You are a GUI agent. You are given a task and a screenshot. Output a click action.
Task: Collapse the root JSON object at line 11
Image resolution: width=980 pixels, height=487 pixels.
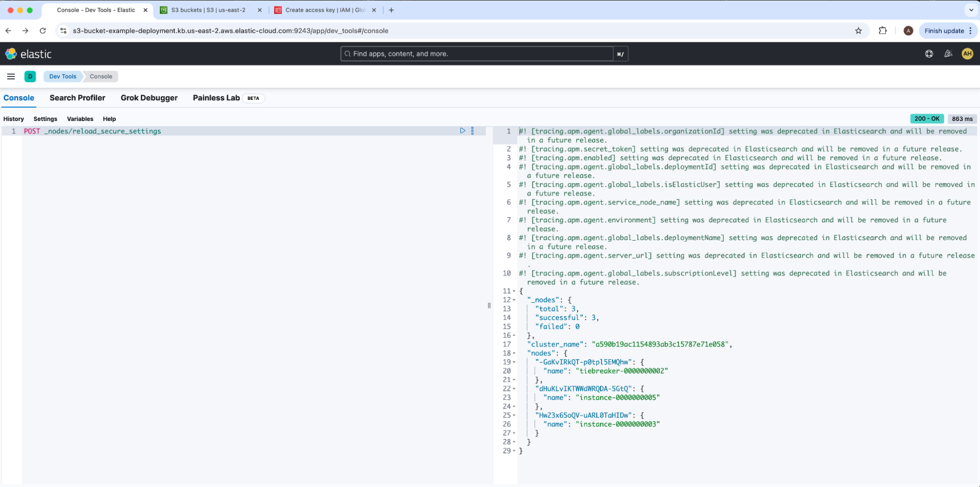pyautogui.click(x=514, y=291)
